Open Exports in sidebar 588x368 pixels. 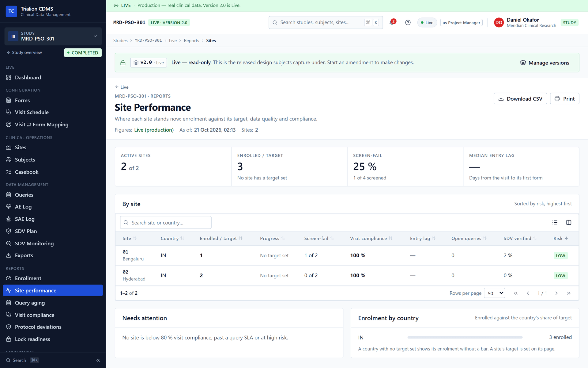53,255
